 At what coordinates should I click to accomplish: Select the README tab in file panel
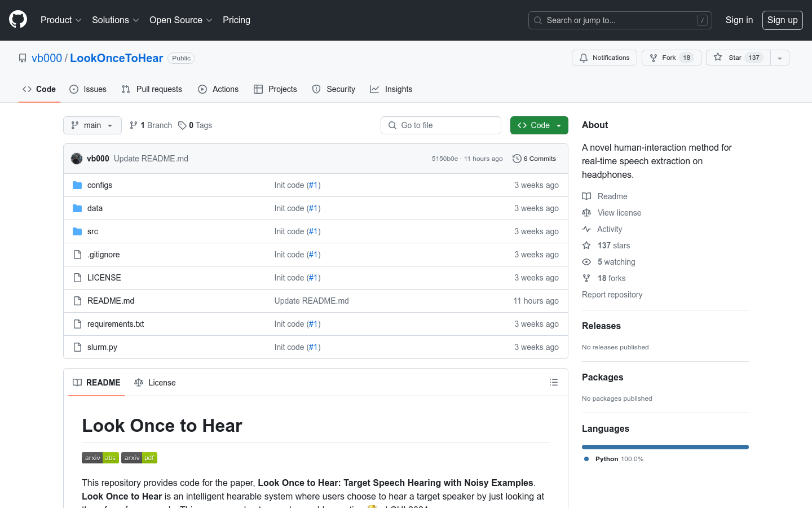click(x=96, y=382)
